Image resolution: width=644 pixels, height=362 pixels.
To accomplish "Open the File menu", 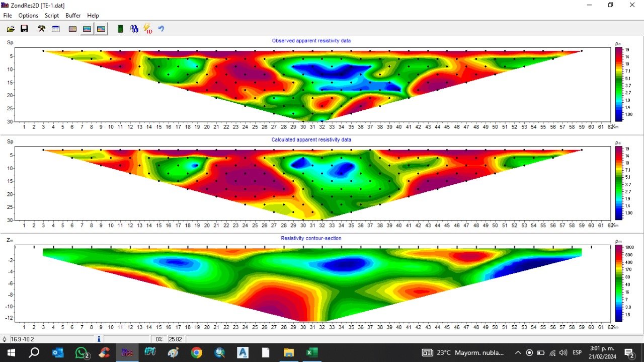I will pos(8,16).
